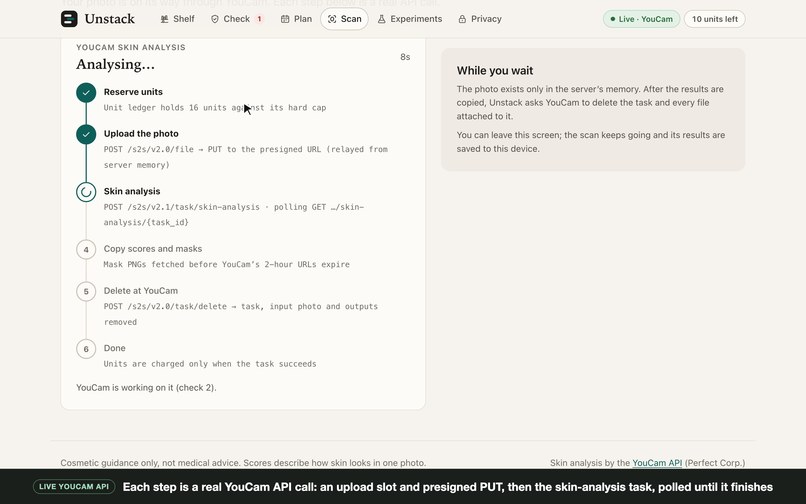Image resolution: width=806 pixels, height=504 pixels.
Task: Click the Analysing… heading
Action: click(115, 64)
